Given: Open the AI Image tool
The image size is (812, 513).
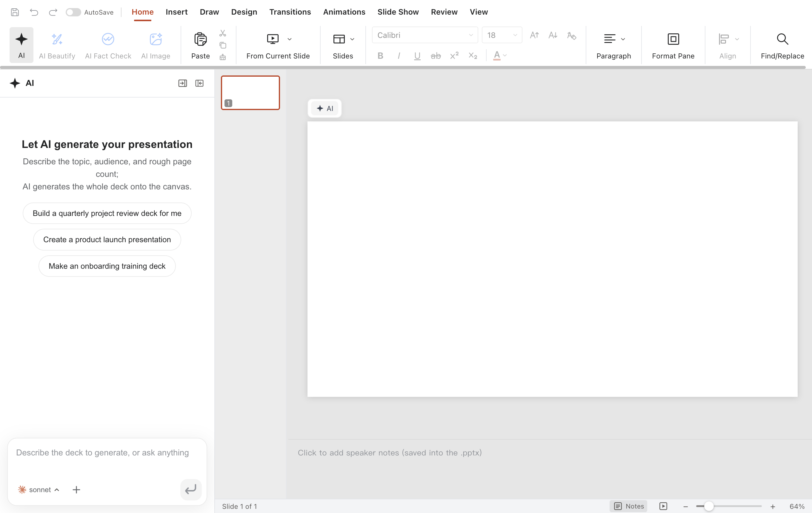Looking at the screenshot, I should click(x=156, y=45).
